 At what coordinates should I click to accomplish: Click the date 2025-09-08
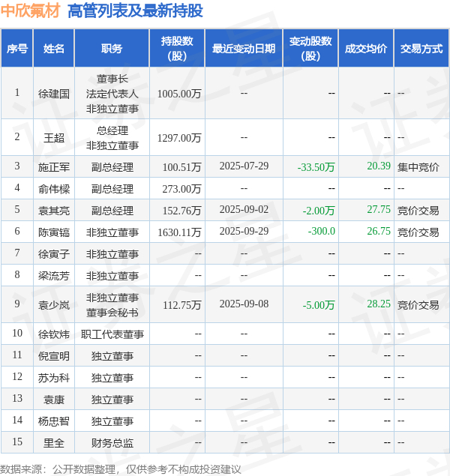(x=244, y=304)
